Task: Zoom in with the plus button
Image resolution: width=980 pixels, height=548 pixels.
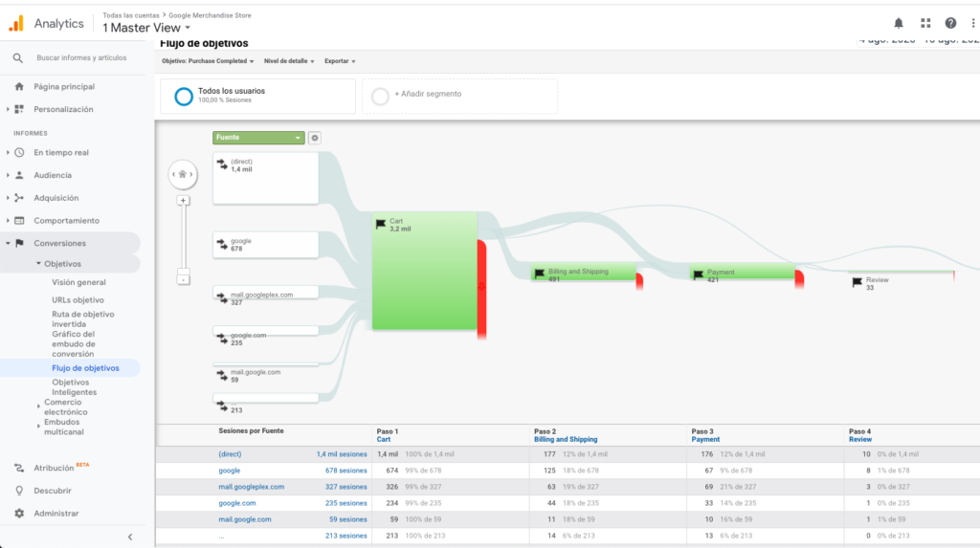Action: click(x=183, y=201)
